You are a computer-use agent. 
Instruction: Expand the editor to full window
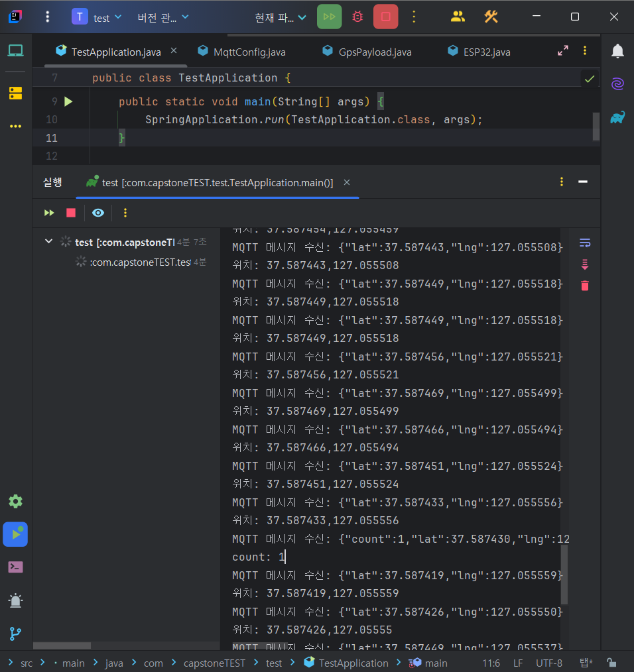click(563, 50)
